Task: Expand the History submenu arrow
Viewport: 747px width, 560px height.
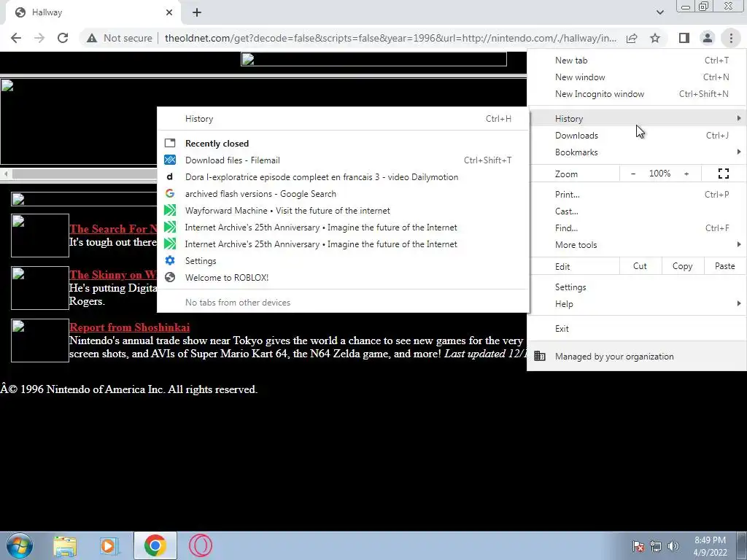Action: (x=738, y=118)
